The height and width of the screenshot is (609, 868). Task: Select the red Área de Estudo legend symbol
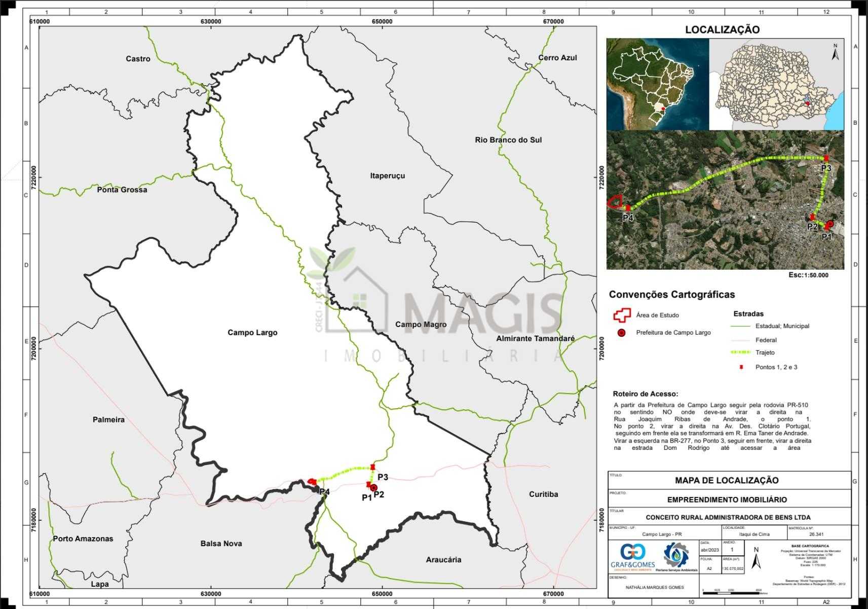pos(621,315)
